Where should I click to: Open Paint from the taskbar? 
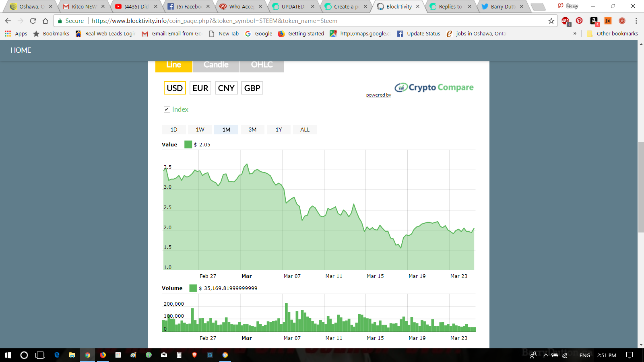133,355
